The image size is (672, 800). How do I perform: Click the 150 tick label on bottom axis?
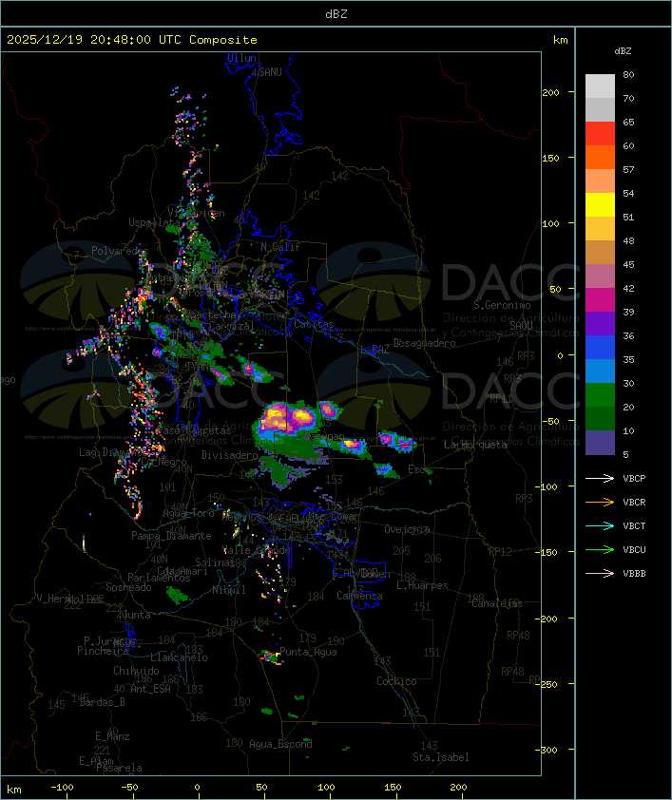[x=393, y=788]
